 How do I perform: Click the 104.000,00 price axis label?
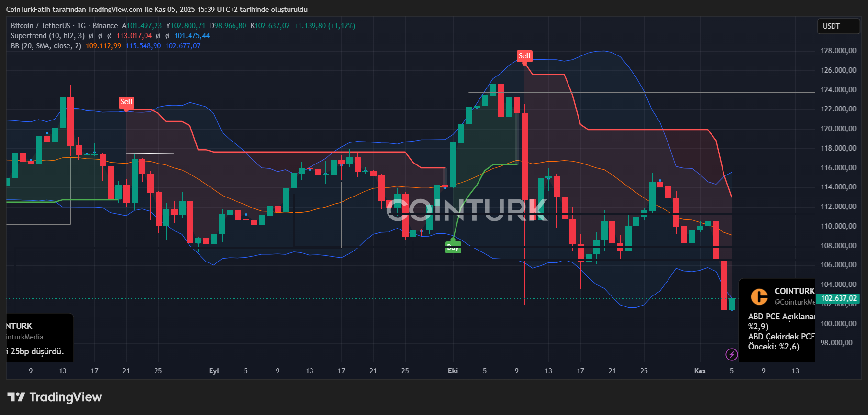point(838,284)
